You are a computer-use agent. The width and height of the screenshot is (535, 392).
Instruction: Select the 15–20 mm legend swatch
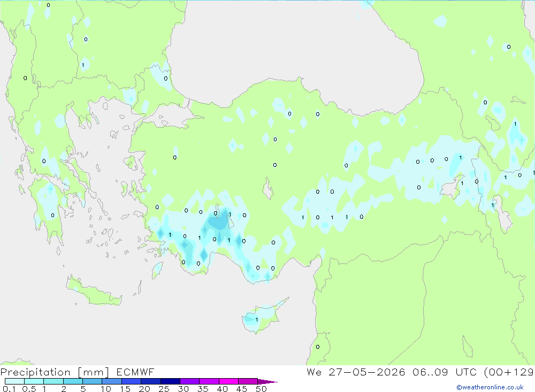132,381
